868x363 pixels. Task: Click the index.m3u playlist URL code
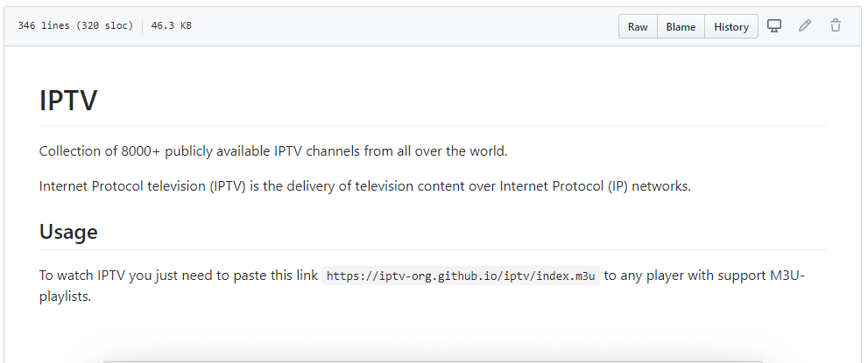[461, 276]
